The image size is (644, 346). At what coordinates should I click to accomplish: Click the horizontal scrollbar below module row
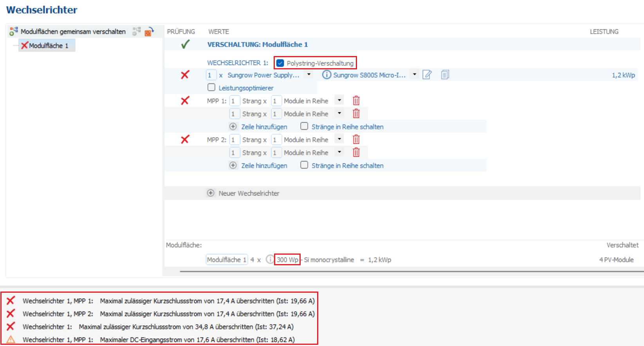coord(411,271)
